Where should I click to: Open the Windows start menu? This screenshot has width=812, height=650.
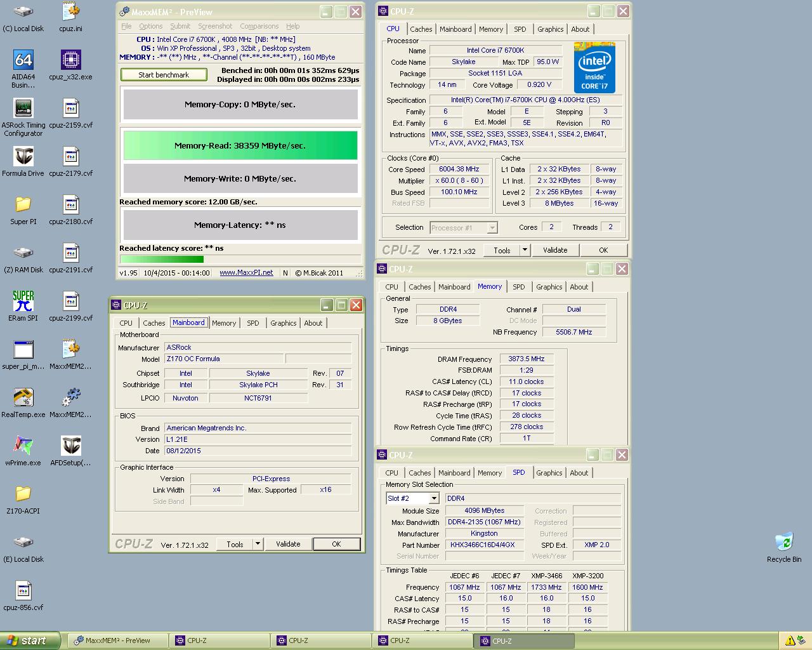click(x=30, y=641)
